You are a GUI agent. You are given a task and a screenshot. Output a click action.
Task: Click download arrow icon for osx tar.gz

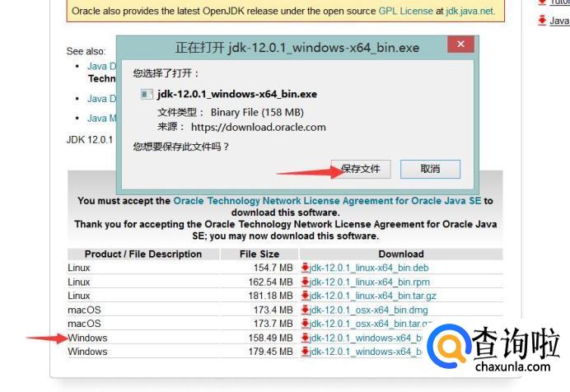coord(305,324)
